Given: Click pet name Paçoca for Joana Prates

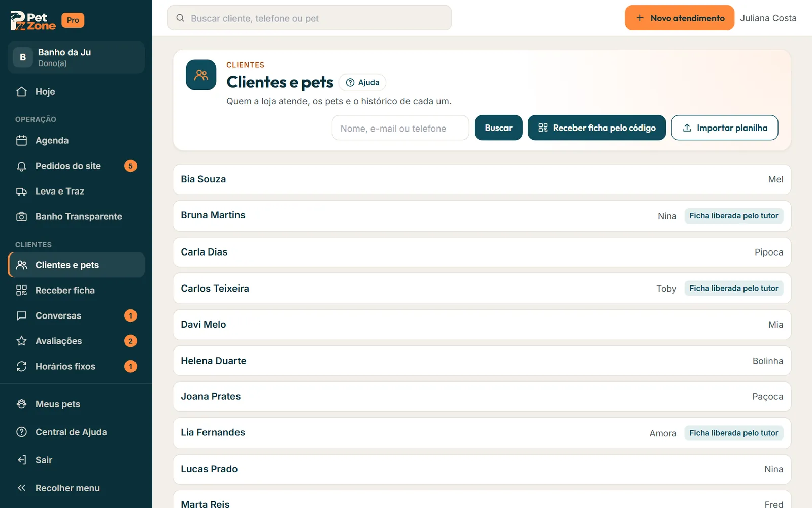Looking at the screenshot, I should click(x=767, y=397).
